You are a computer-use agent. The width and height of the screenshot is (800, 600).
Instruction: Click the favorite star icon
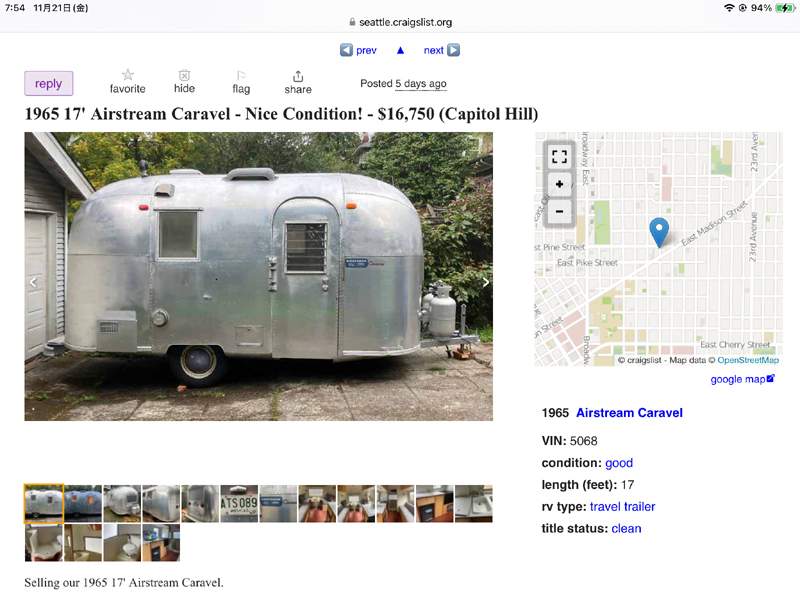pos(128,75)
